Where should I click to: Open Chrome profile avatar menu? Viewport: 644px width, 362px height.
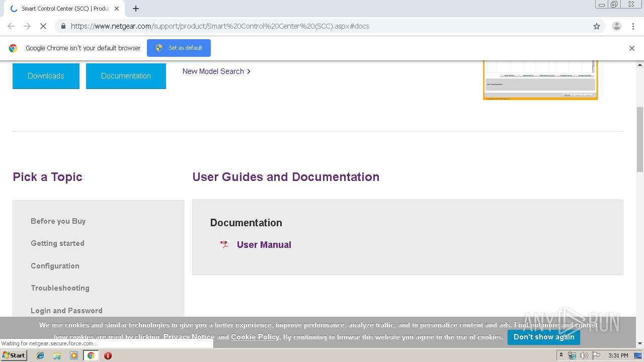(x=616, y=26)
